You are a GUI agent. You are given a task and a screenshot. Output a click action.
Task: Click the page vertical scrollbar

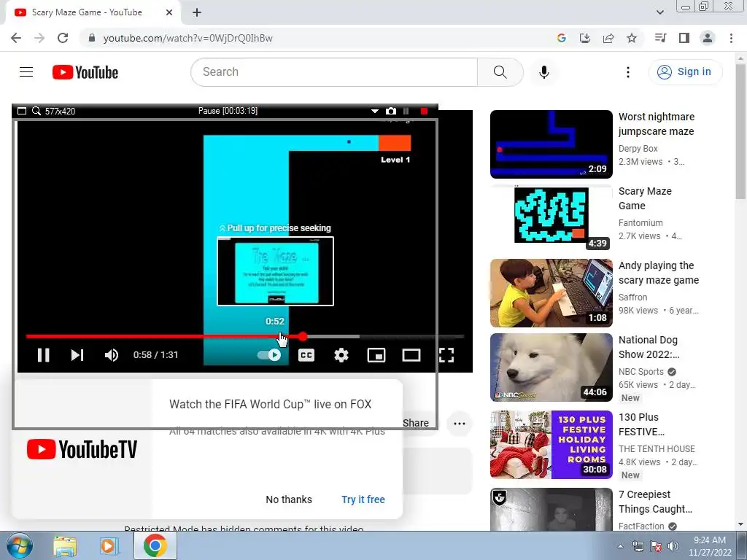click(740, 131)
